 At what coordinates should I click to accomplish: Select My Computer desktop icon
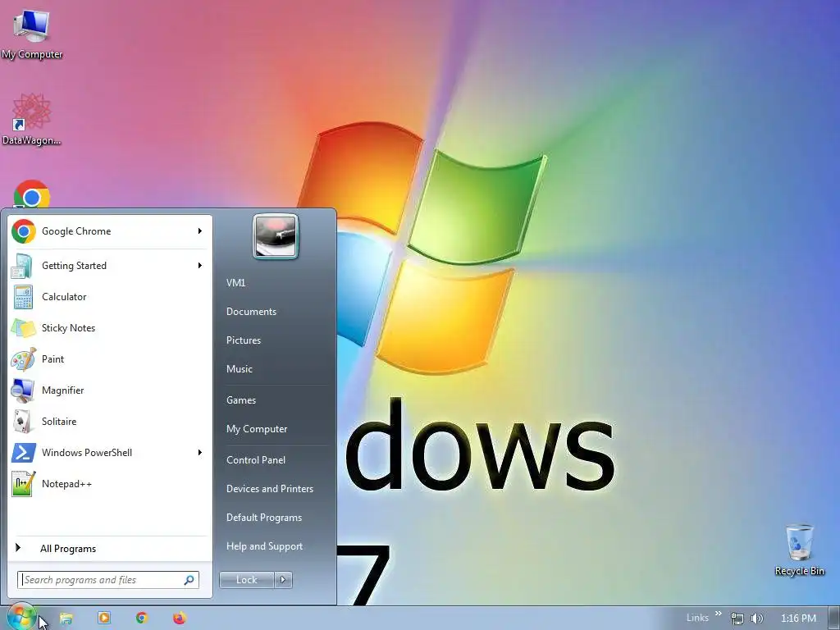[32, 34]
